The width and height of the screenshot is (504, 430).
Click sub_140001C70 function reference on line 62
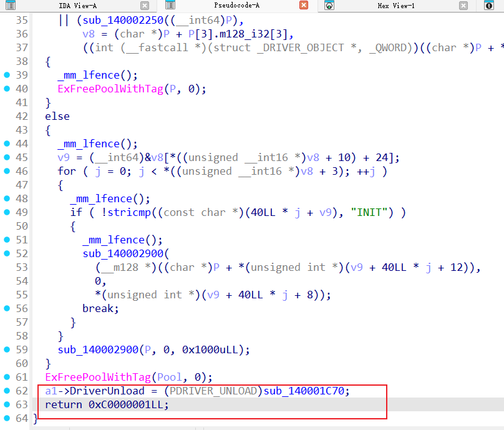coord(306,391)
